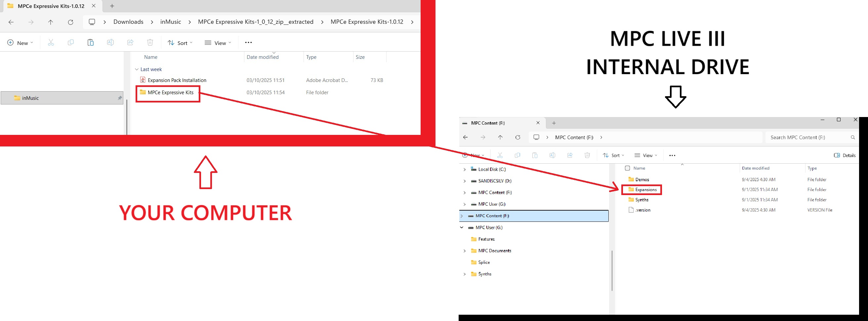
Task: Collapse the Last week group
Action: [x=137, y=69]
